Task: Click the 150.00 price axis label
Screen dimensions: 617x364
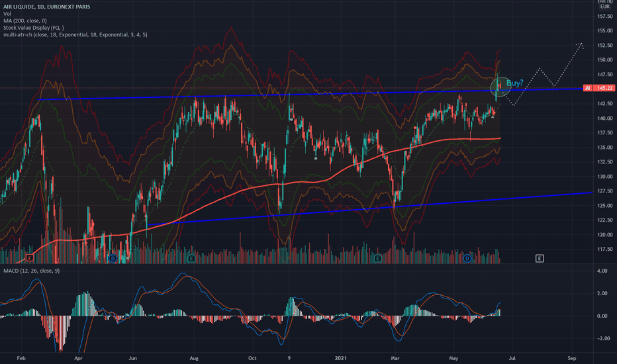Action: [x=605, y=60]
